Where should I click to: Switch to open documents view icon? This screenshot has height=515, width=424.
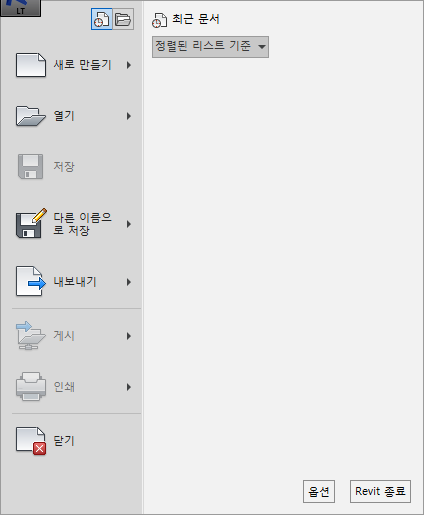point(123,19)
